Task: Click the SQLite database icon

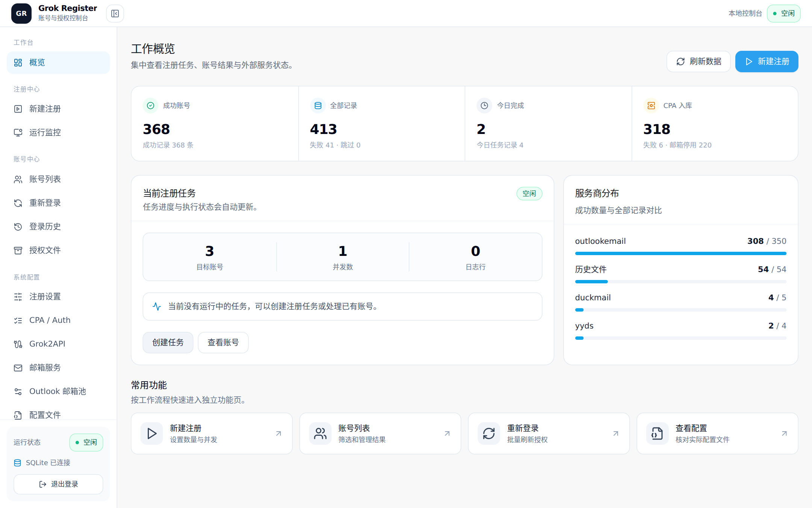Action: pyautogui.click(x=18, y=463)
